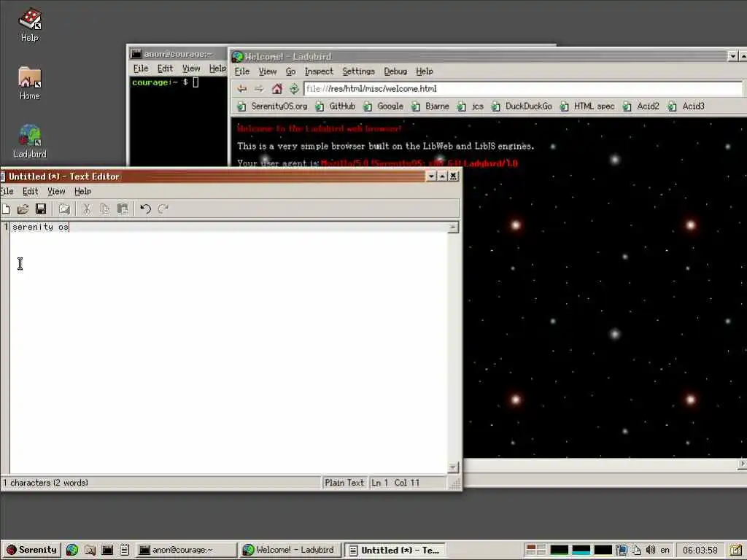This screenshot has width=747, height=560.
Task: Click the Copy toolbar icon
Action: coord(105,209)
